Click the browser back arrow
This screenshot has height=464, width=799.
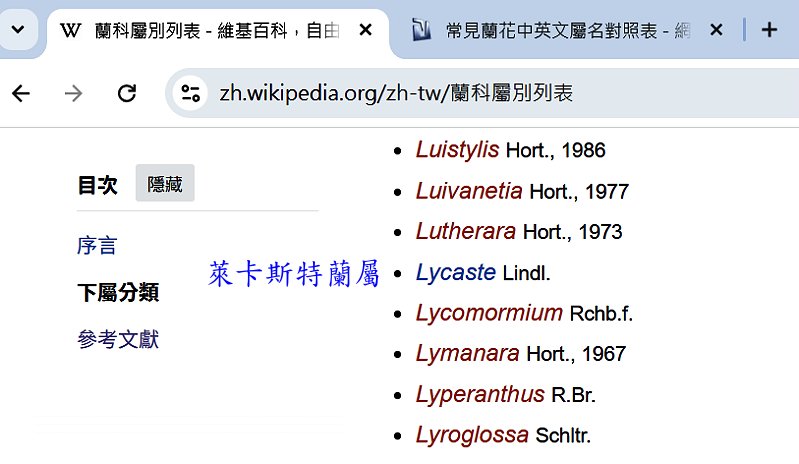(21, 94)
